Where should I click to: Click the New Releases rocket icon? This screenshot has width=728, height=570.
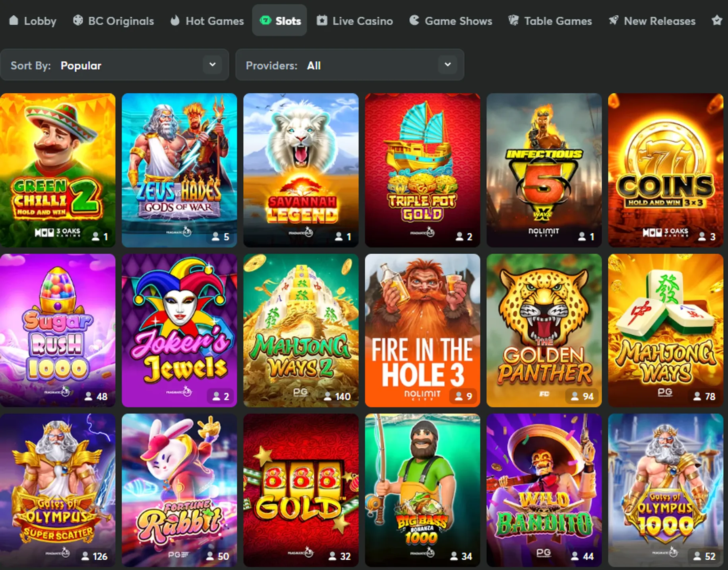pos(614,20)
